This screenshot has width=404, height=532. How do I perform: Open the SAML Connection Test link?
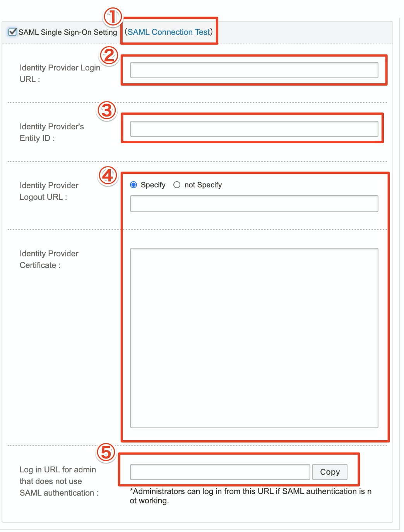[x=169, y=32]
